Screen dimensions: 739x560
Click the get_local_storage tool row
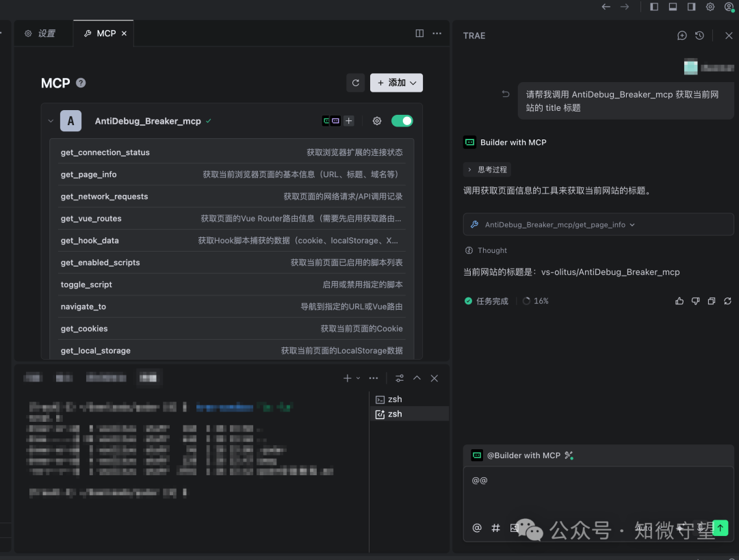pyautogui.click(x=231, y=350)
